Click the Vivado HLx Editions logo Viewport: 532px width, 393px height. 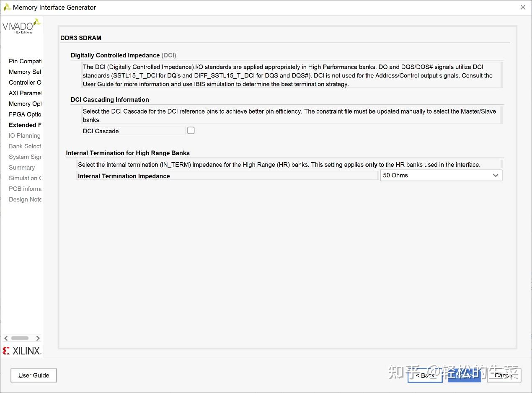pyautogui.click(x=22, y=26)
